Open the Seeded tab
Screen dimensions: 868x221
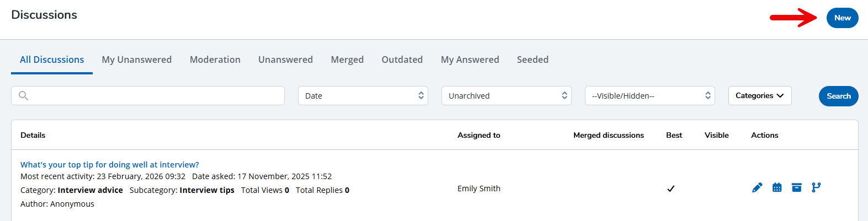[x=532, y=60]
